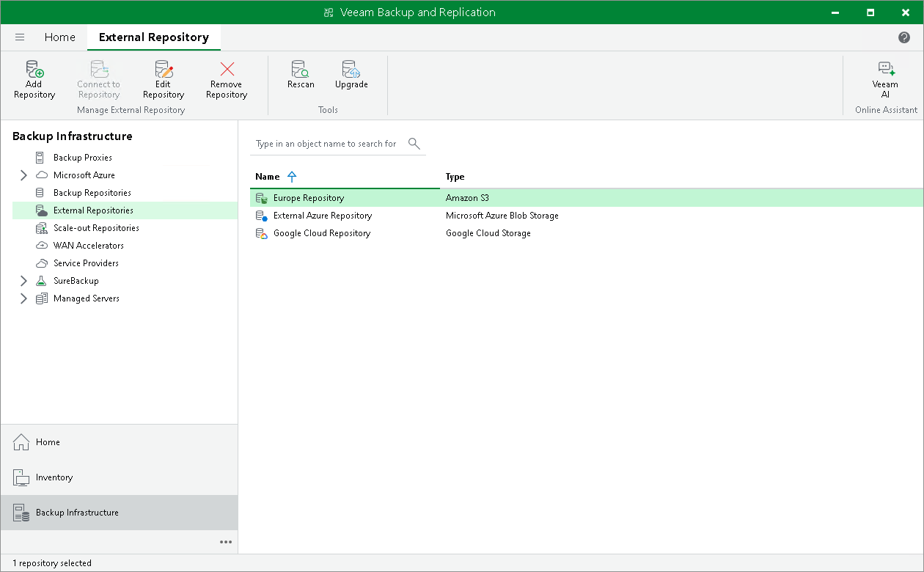Expand the SureBackup tree node

[23, 281]
